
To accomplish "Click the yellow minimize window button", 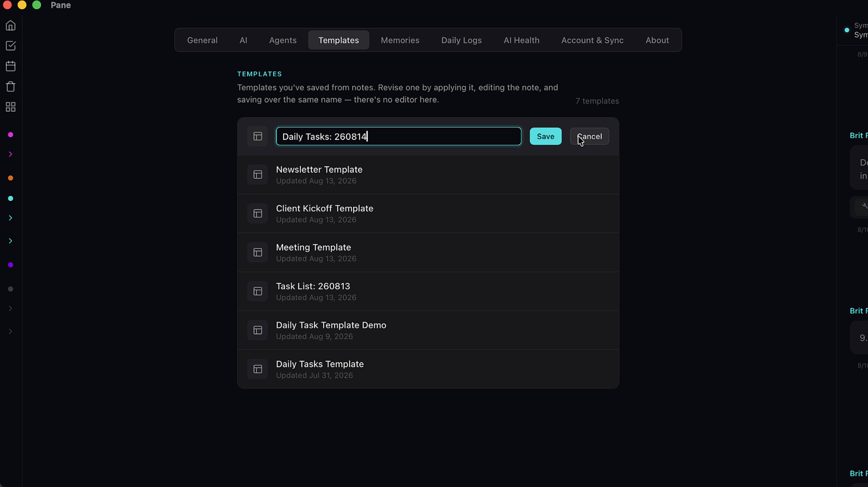I will point(22,5).
